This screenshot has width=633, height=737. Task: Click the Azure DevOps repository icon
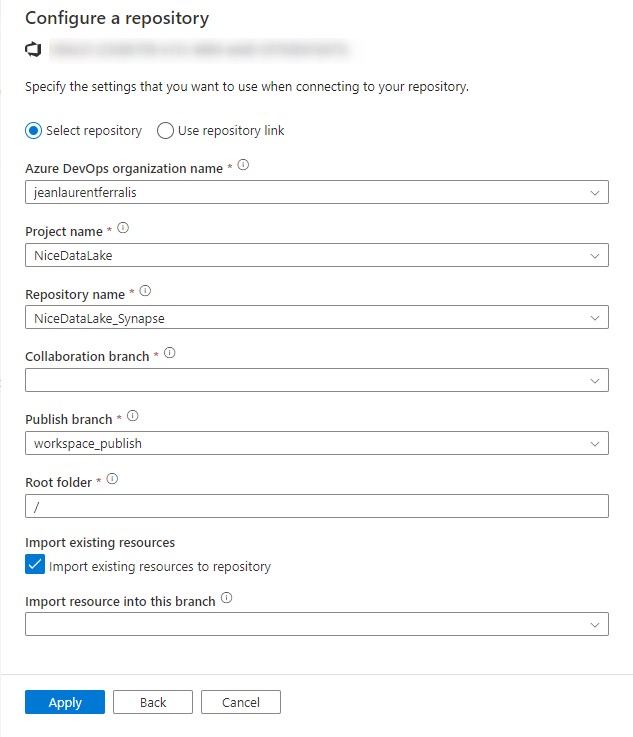[33, 49]
